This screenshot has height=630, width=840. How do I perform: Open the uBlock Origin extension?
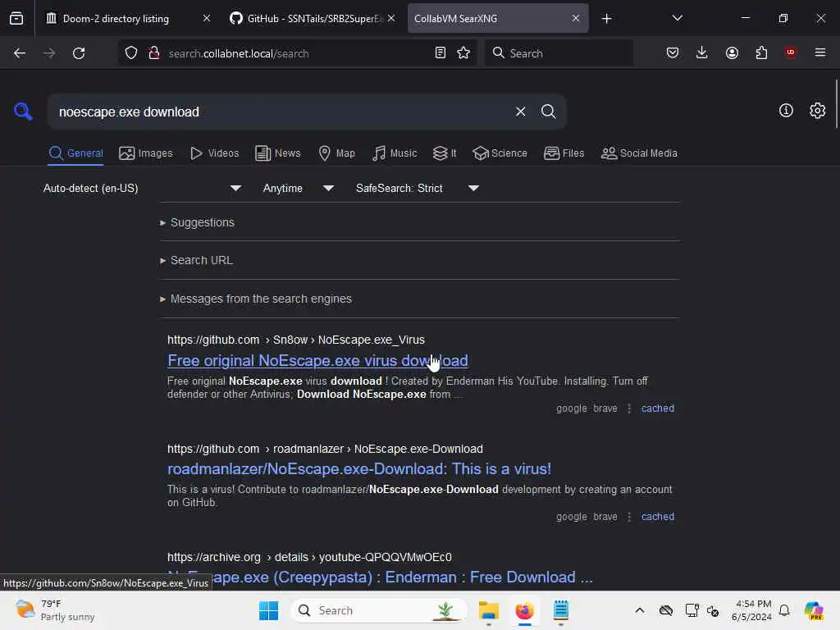790,52
